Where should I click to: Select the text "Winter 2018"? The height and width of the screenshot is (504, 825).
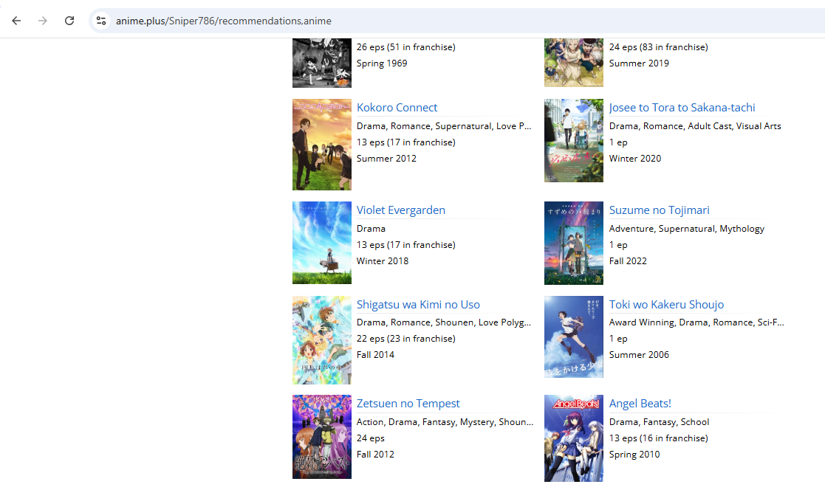(383, 260)
